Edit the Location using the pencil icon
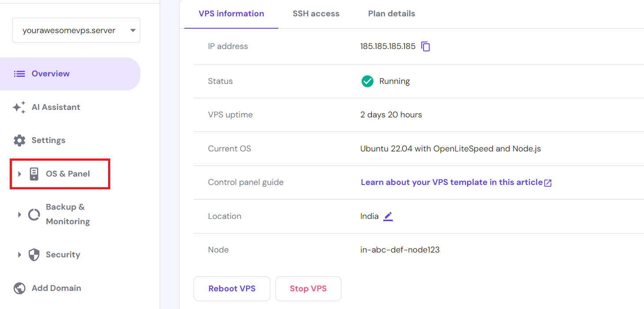 tap(388, 216)
